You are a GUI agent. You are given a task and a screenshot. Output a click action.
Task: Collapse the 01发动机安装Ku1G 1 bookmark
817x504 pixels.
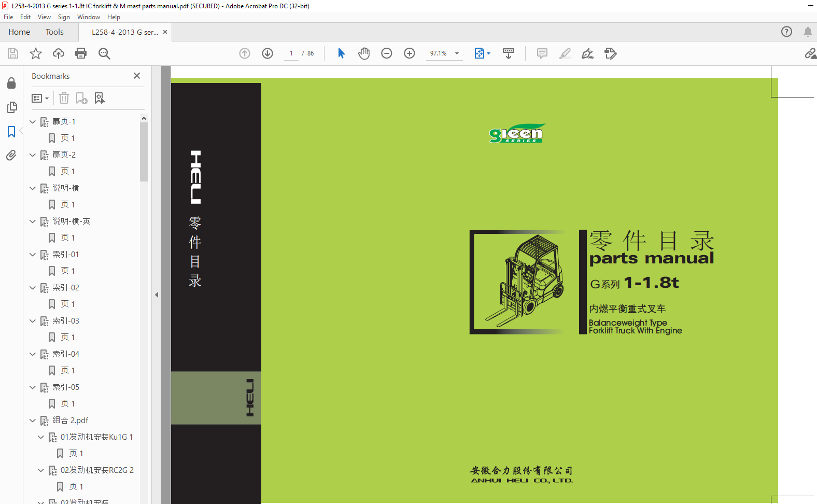tap(41, 437)
